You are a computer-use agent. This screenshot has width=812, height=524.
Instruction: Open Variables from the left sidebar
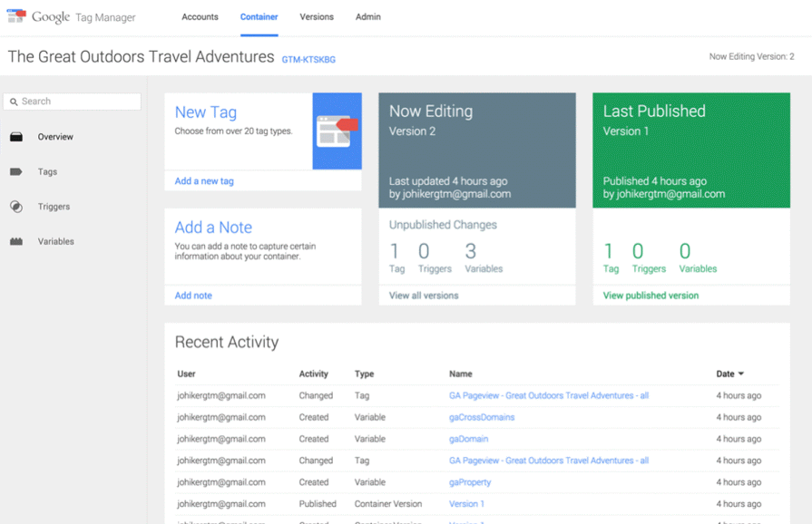56,241
